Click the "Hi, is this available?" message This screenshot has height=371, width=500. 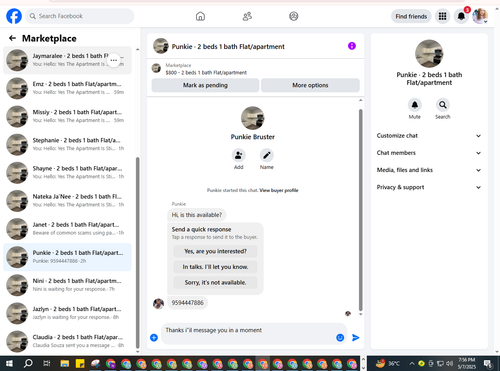pyautogui.click(x=197, y=215)
